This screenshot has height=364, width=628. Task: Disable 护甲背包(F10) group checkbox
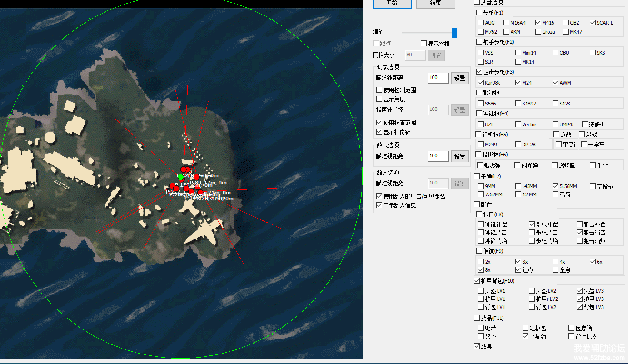pos(477,281)
